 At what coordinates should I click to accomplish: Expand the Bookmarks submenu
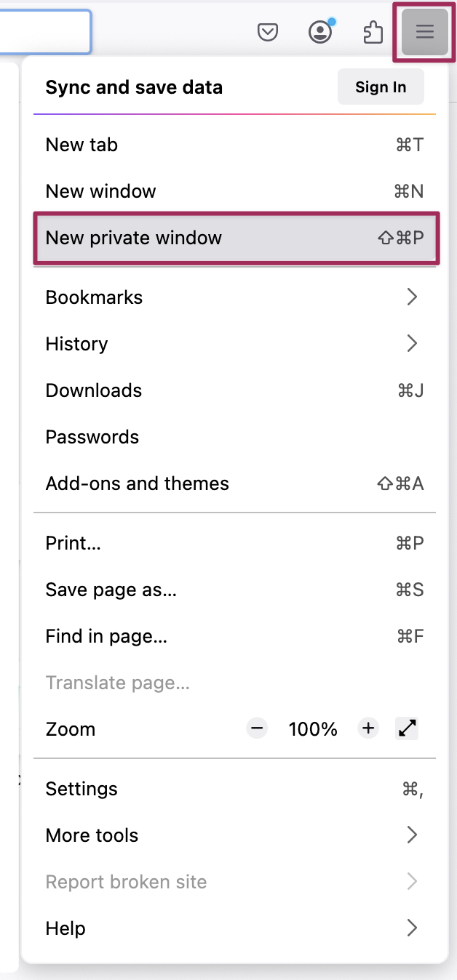234,297
